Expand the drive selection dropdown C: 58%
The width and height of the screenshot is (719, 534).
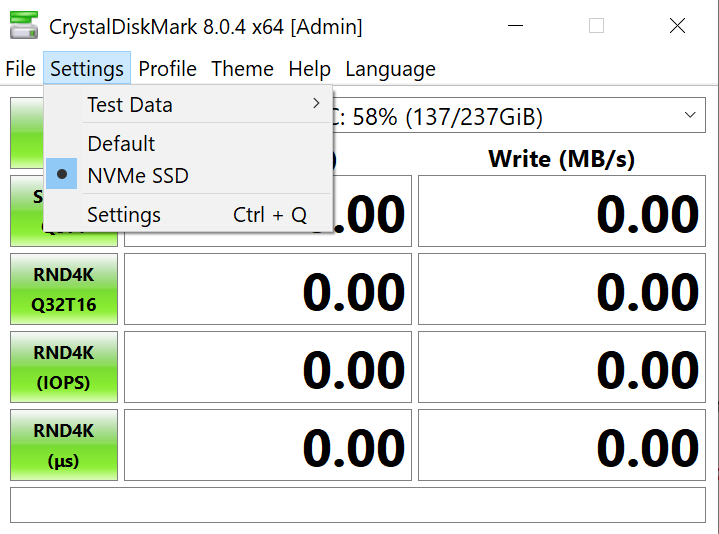(x=518, y=116)
